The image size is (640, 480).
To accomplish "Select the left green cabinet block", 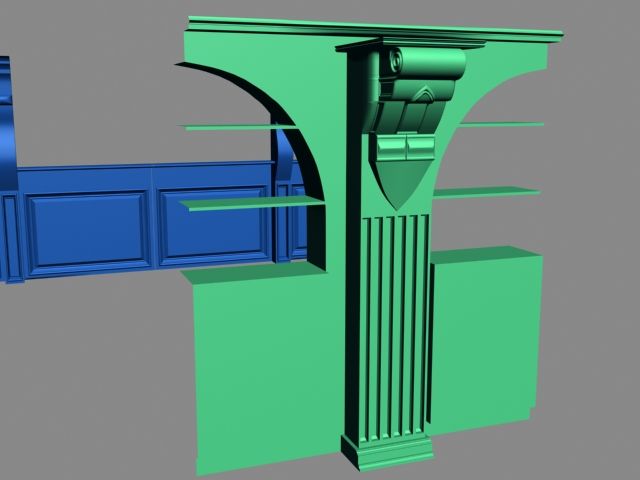I will 260,370.
